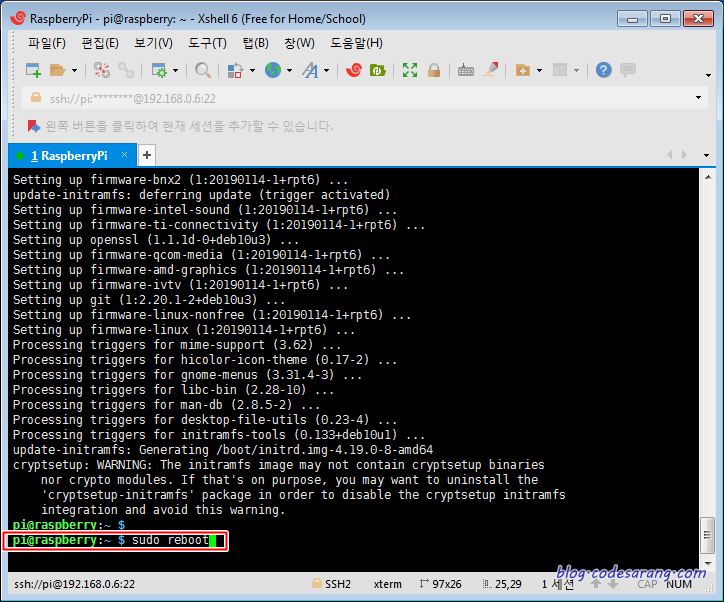The width and height of the screenshot is (724, 602).
Task: Click the ssh address bar field
Action: point(365,98)
